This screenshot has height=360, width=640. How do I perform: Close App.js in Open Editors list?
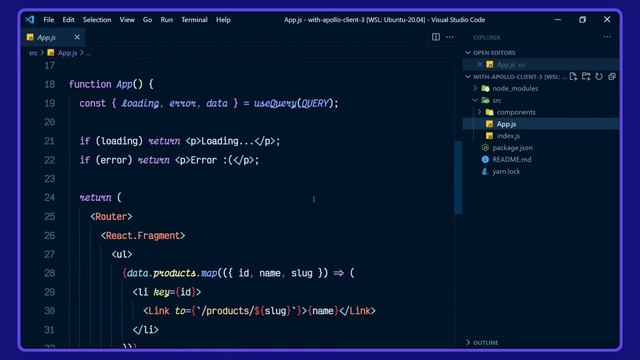pos(480,64)
